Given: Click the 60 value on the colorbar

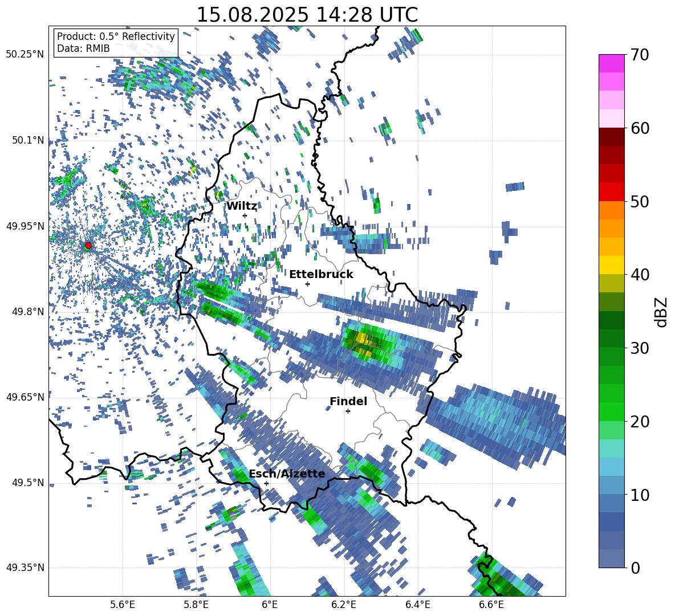Looking at the screenshot, I should 640,128.
